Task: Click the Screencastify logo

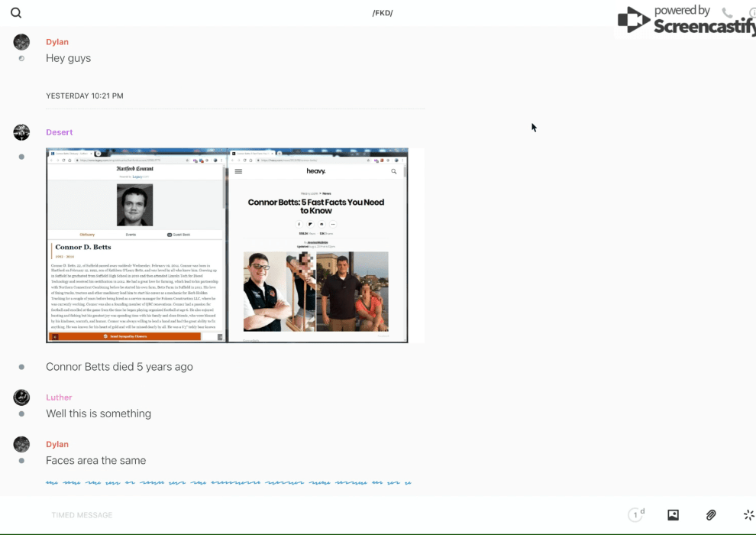Action: (x=686, y=21)
